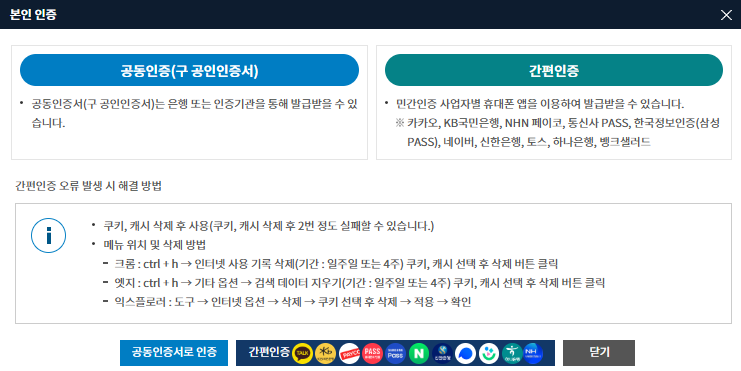The image size is (741, 371).
Task: Click the 본인 인증 dialog title
Action: point(34,14)
